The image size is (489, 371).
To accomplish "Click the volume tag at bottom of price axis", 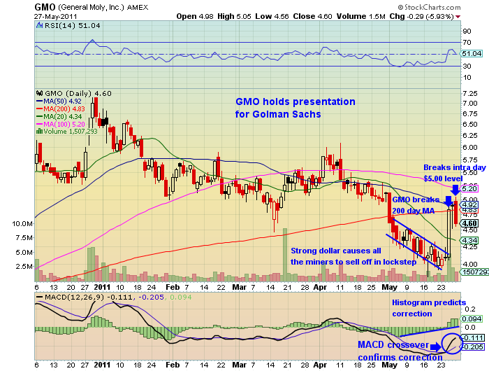I will coord(475,272).
